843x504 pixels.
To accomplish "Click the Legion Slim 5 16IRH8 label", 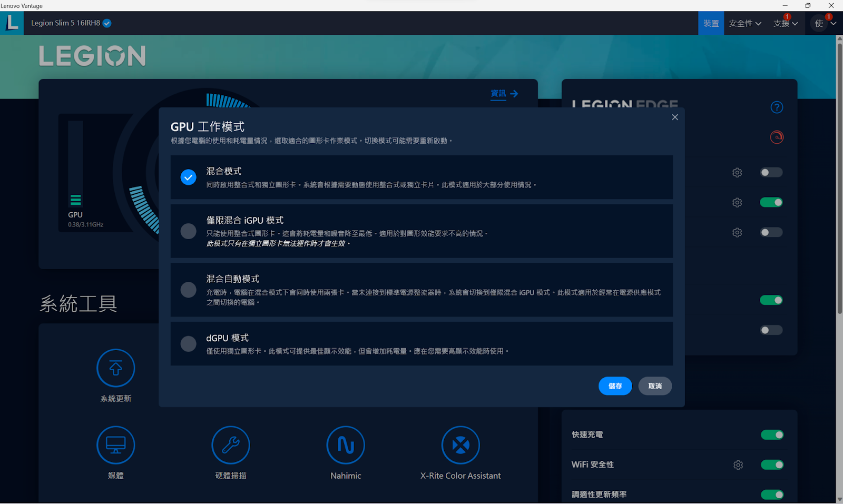I will point(65,23).
